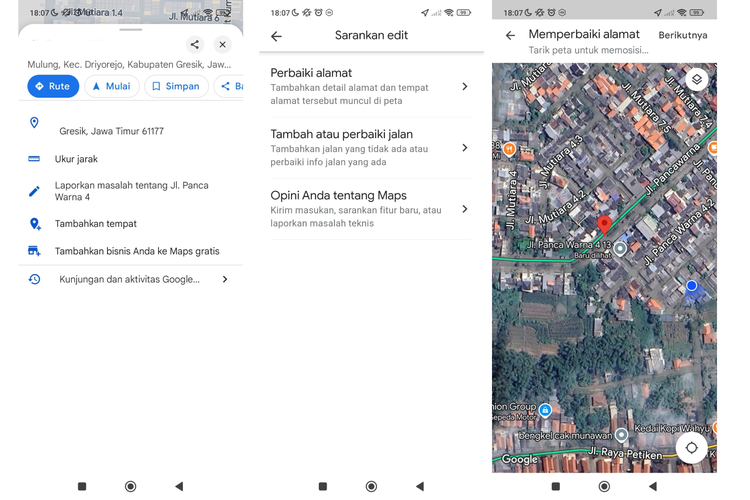Tap the pencil edit icon

(34, 191)
